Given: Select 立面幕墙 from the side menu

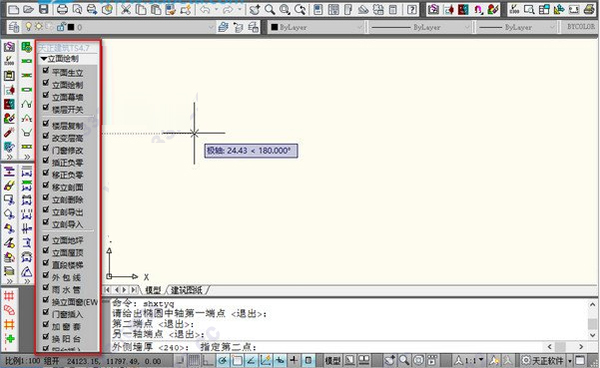Looking at the screenshot, I should pos(68,97).
